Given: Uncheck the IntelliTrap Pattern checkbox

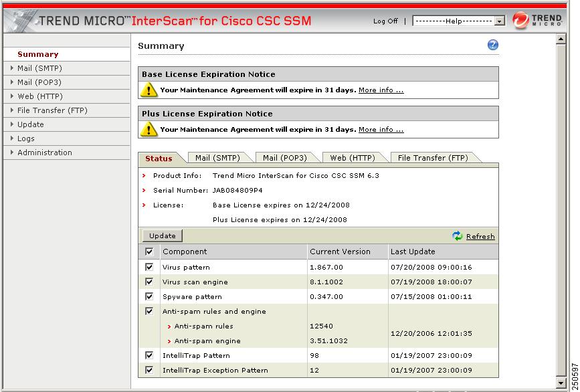Looking at the screenshot, I should point(149,355).
